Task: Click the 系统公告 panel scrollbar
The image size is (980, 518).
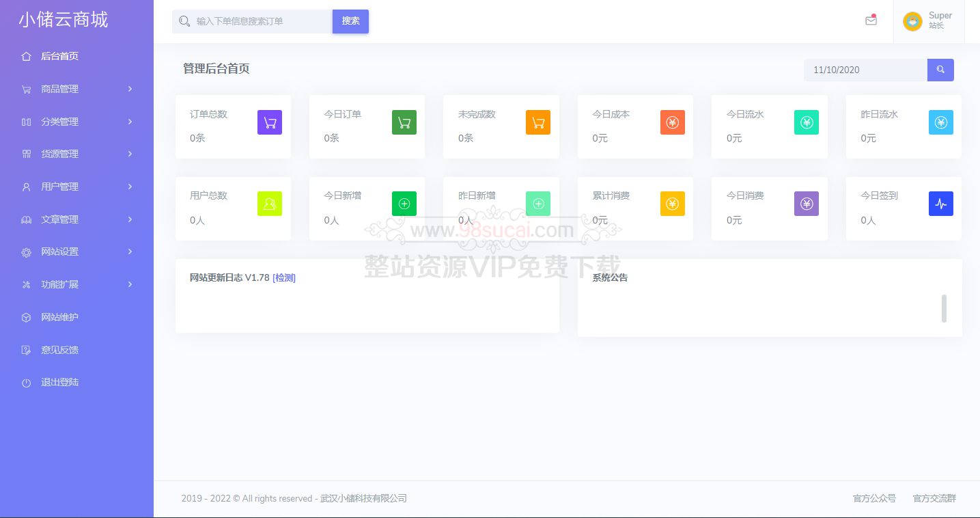Action: click(944, 308)
